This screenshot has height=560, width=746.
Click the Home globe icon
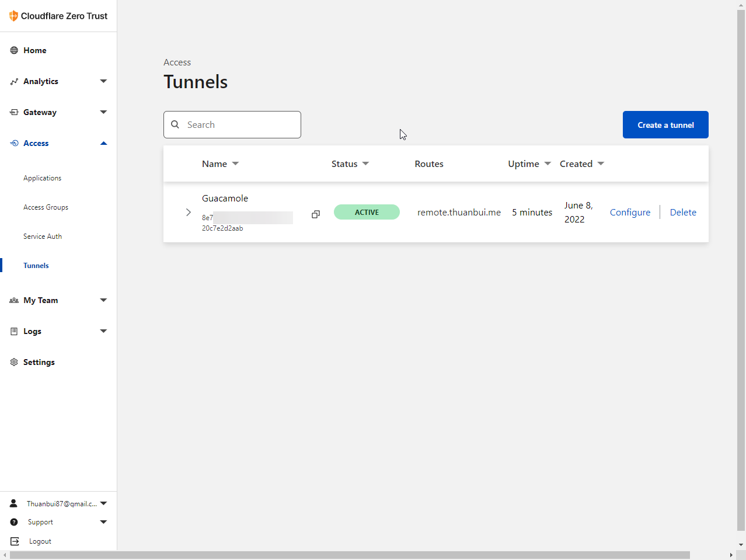[x=14, y=50]
